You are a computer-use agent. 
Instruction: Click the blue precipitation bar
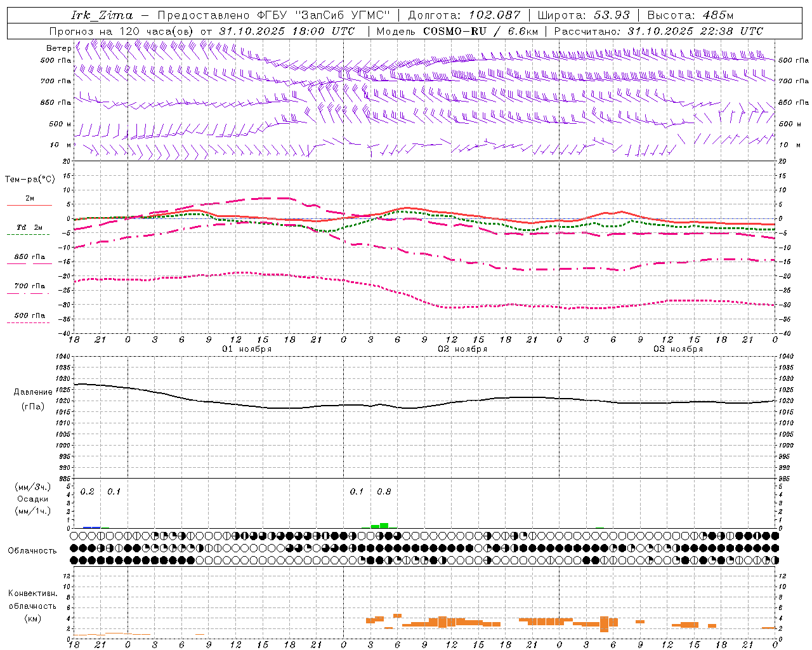pos(92,527)
